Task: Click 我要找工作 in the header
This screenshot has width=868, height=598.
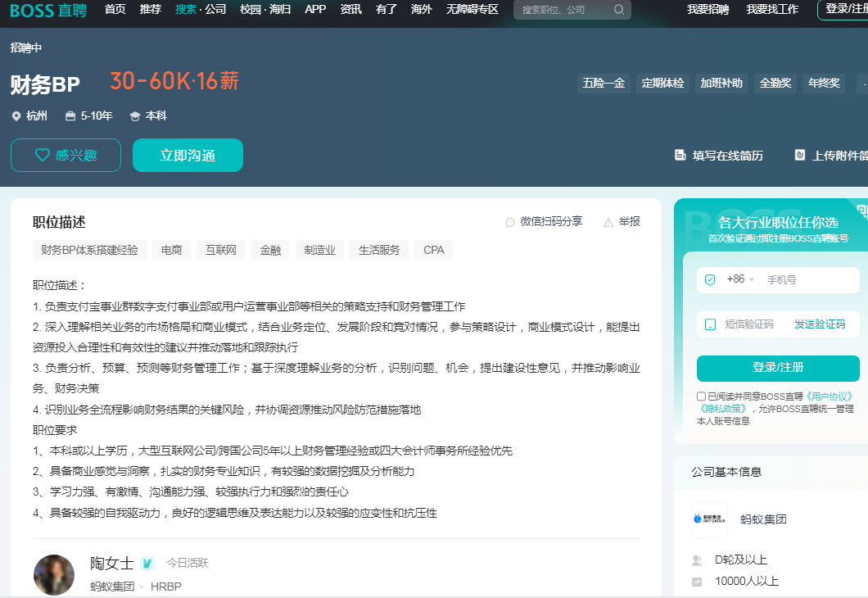Action: pyautogui.click(x=772, y=9)
